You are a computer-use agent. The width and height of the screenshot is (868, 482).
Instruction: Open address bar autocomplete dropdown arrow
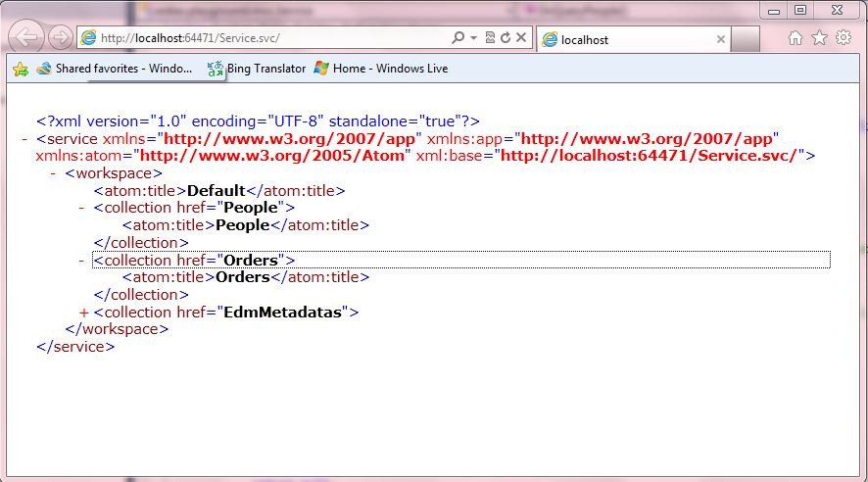point(473,38)
